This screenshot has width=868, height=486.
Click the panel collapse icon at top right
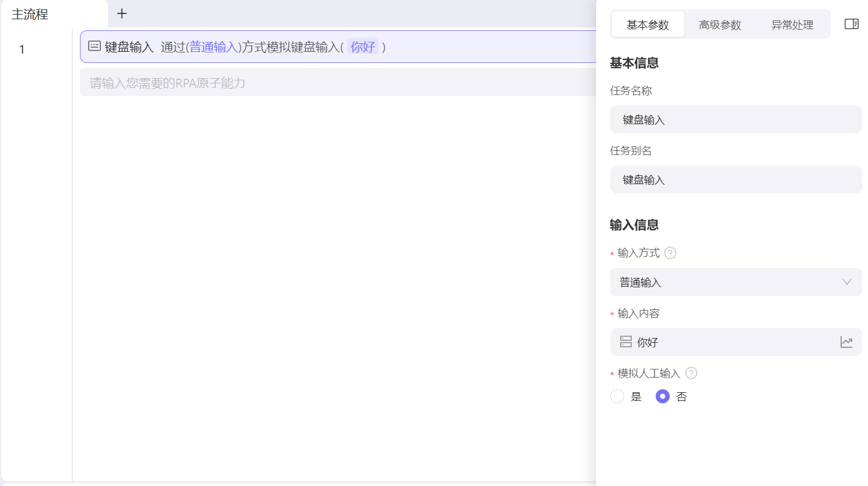[851, 24]
